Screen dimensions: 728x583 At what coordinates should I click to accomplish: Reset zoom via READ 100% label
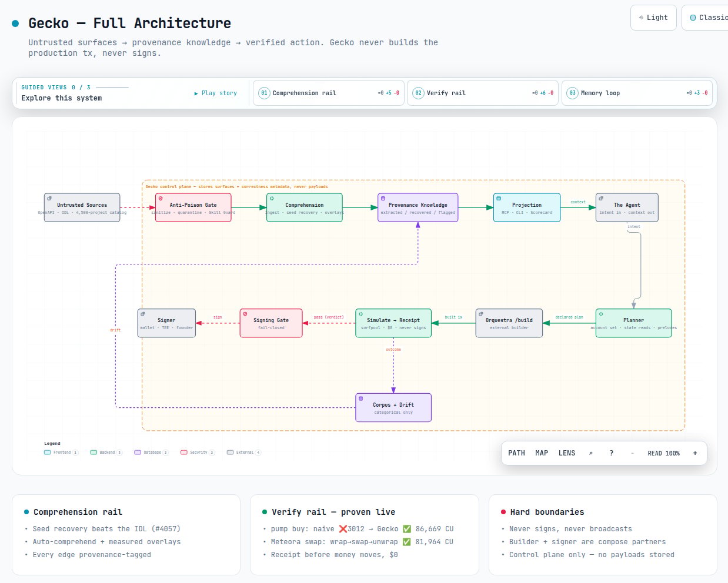663,453
